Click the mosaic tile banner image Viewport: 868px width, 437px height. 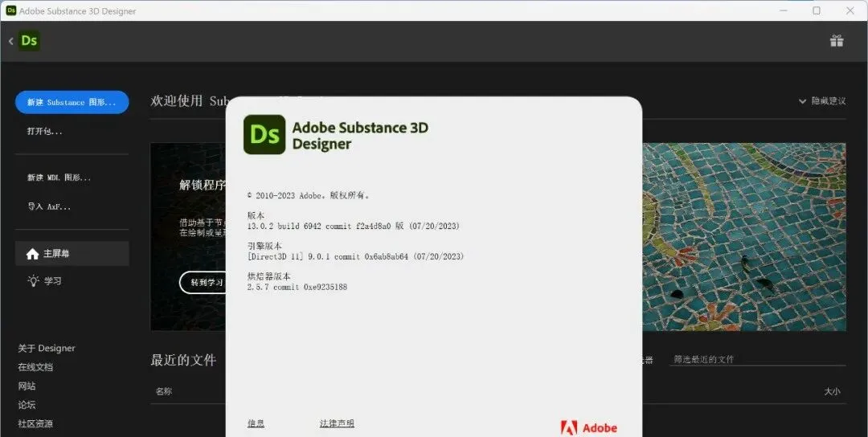pyautogui.click(x=744, y=237)
